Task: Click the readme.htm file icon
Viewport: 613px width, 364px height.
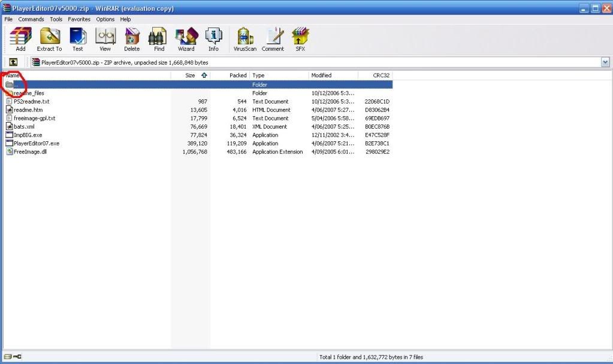Action: point(10,110)
